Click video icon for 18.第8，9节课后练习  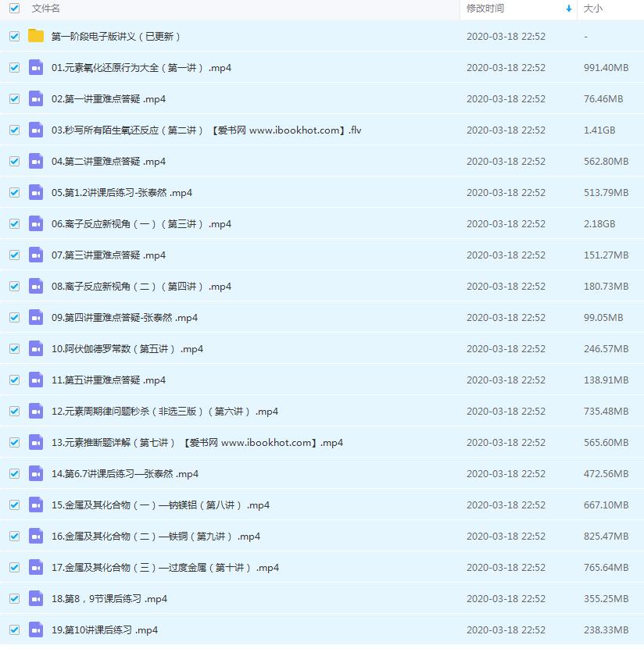pos(36,598)
